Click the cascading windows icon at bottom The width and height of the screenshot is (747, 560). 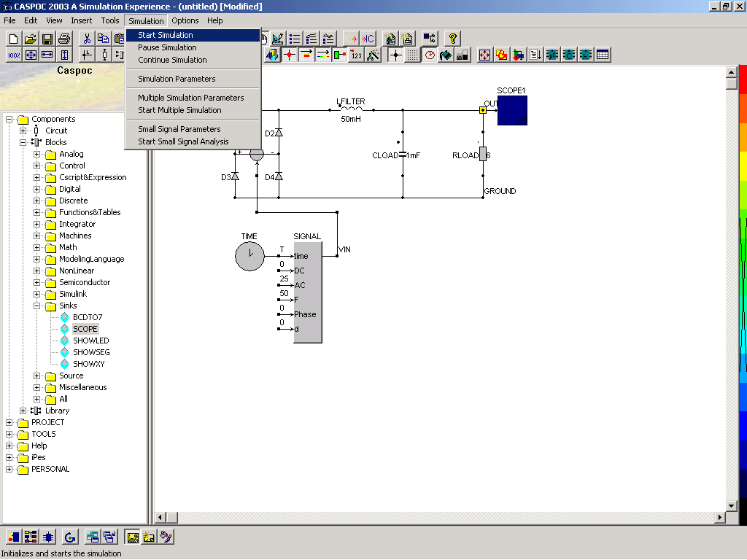click(109, 537)
